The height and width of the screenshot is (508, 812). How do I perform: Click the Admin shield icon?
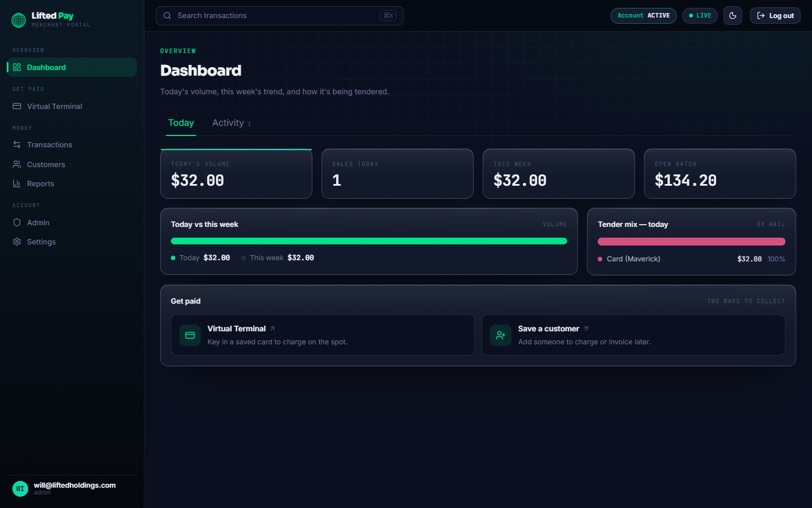tap(17, 222)
